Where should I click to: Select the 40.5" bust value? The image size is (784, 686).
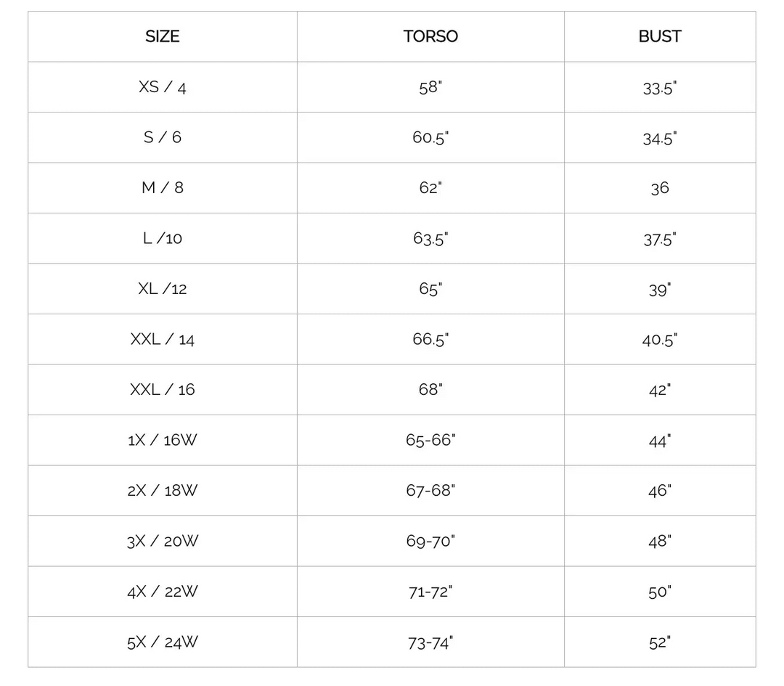pos(660,339)
